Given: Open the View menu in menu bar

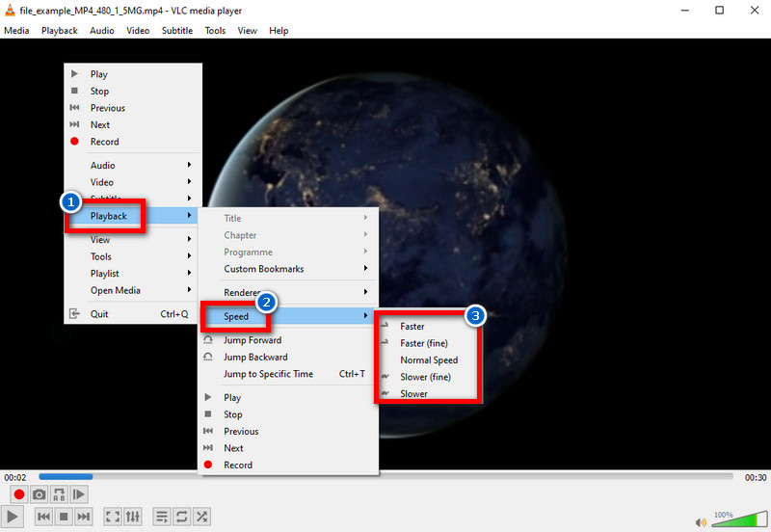Looking at the screenshot, I should point(248,31).
